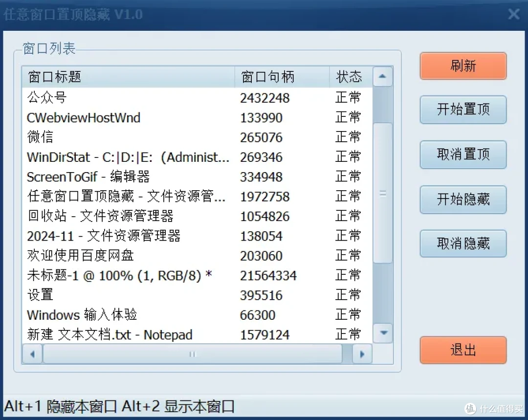
Task: Click handle value 138054
Action: point(261,236)
